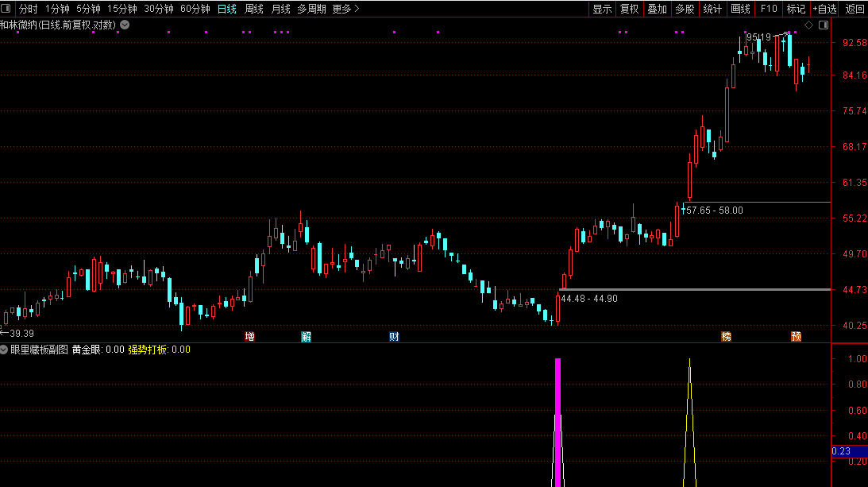The width and height of the screenshot is (868, 487).
Task: Click the 44.48 - 44.90 gap label
Action: pos(589,299)
